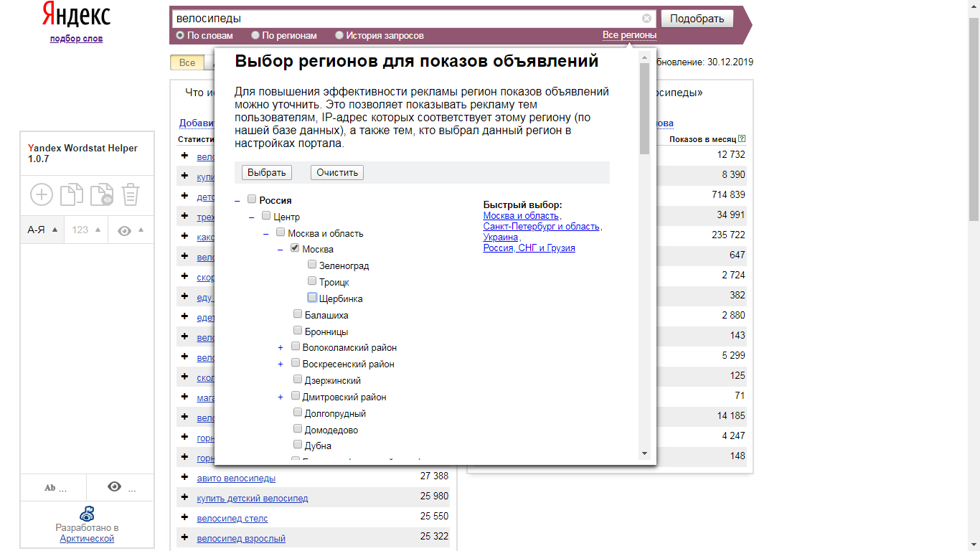
Task: Open История запросов view
Action: coord(338,34)
